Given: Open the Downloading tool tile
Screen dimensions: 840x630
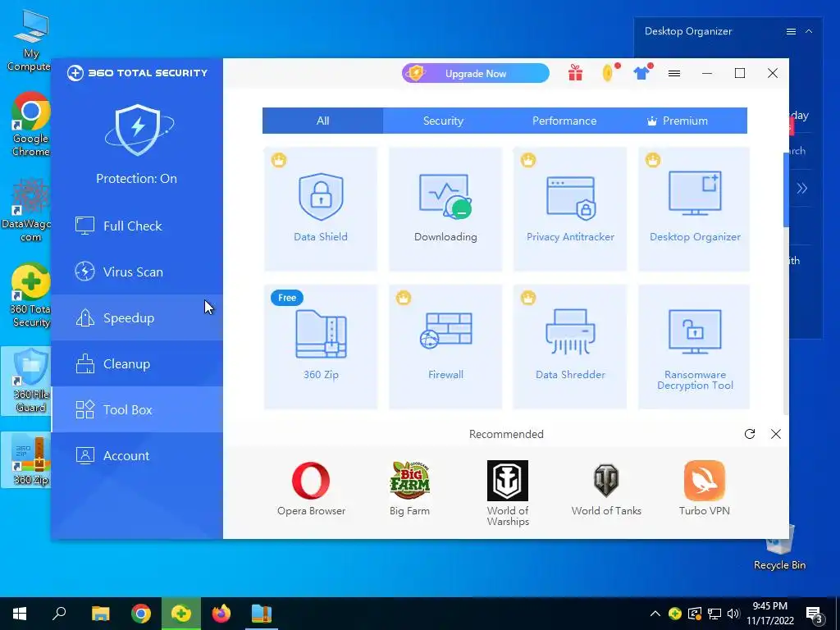Looking at the screenshot, I should tap(445, 209).
